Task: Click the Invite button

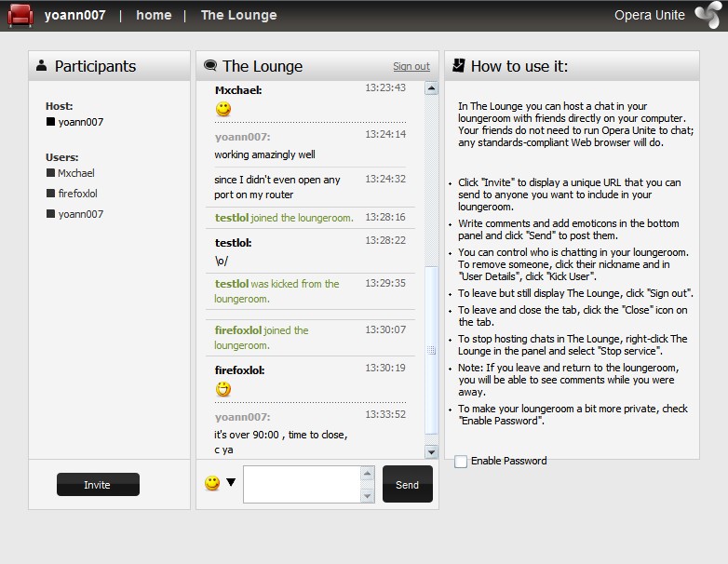Action: pyautogui.click(x=98, y=485)
